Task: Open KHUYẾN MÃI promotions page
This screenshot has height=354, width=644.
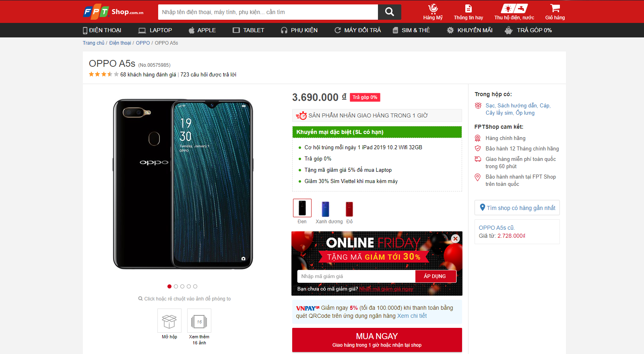Action: tap(469, 30)
